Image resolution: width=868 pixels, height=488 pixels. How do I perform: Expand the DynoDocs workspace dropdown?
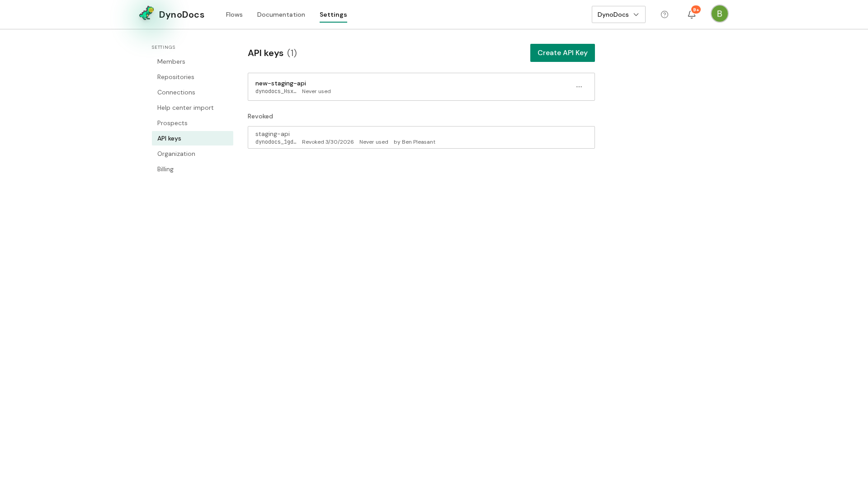(x=618, y=14)
